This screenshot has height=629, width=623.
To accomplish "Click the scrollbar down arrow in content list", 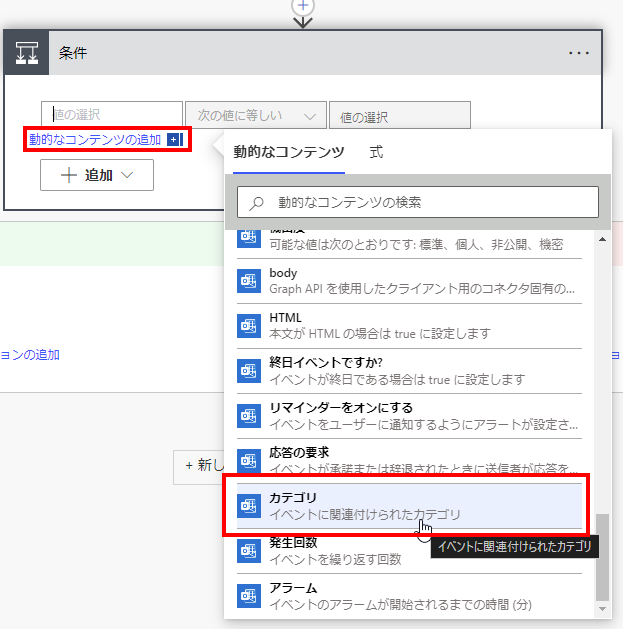I will tap(602, 609).
